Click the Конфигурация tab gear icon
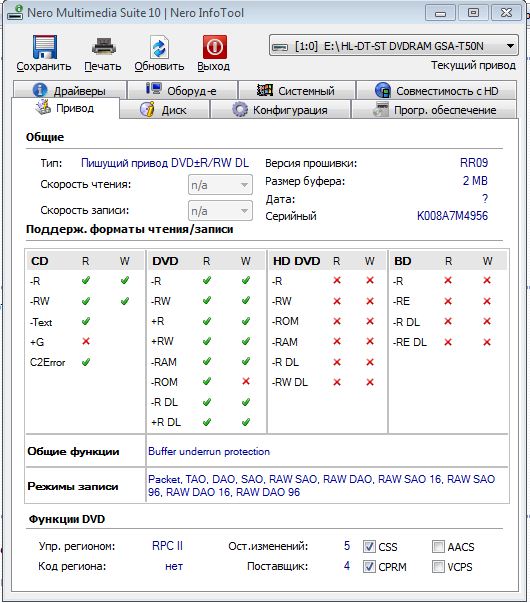The height and width of the screenshot is (603, 530). coord(240,110)
